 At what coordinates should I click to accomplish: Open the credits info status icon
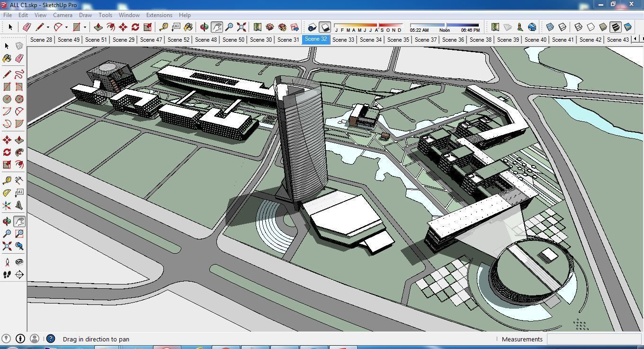pyautogui.click(x=20, y=339)
